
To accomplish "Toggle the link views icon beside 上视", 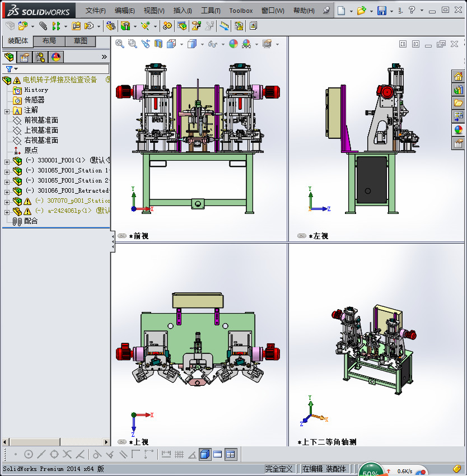I will click(122, 442).
